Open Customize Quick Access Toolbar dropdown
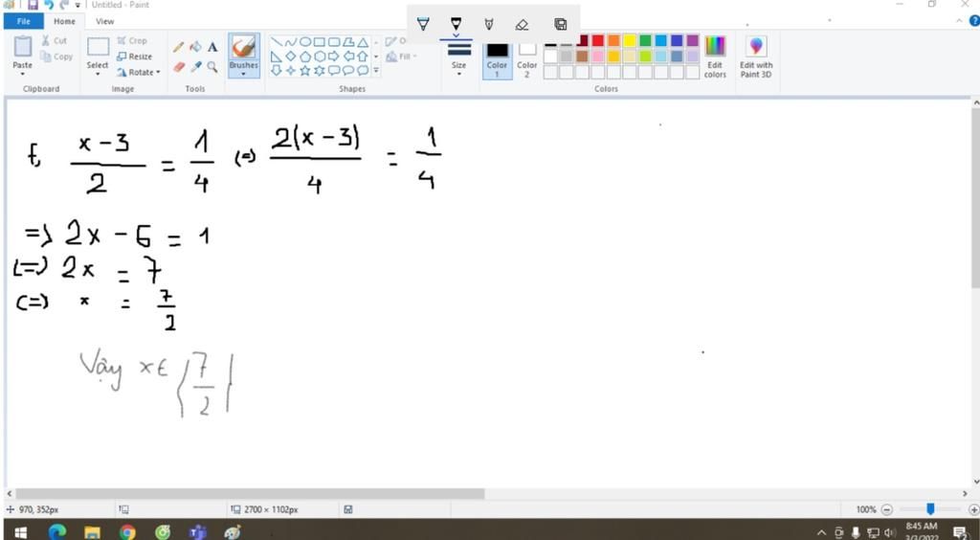Image resolution: width=980 pixels, height=540 pixels. coord(78,5)
